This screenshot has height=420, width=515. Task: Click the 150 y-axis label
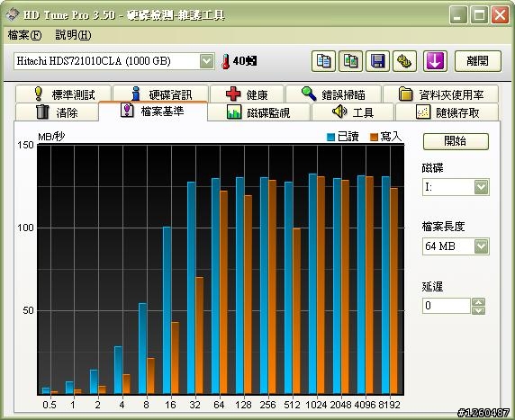[x=25, y=145]
